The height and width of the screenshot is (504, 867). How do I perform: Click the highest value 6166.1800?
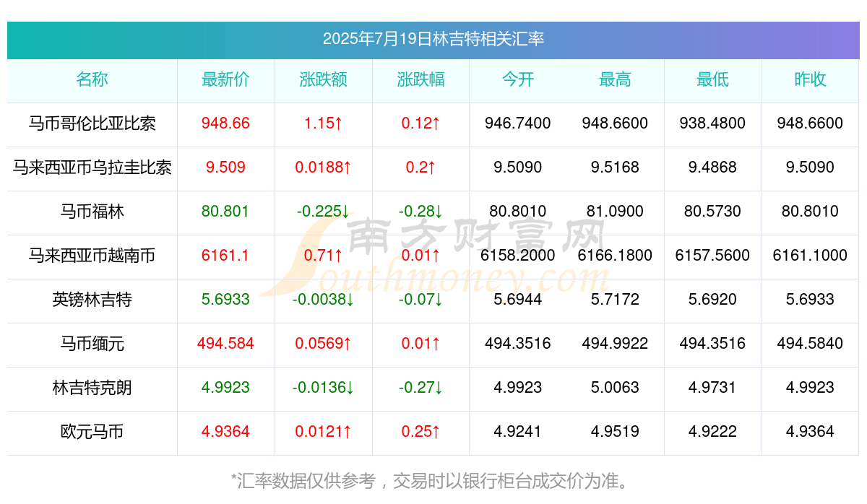tap(615, 256)
